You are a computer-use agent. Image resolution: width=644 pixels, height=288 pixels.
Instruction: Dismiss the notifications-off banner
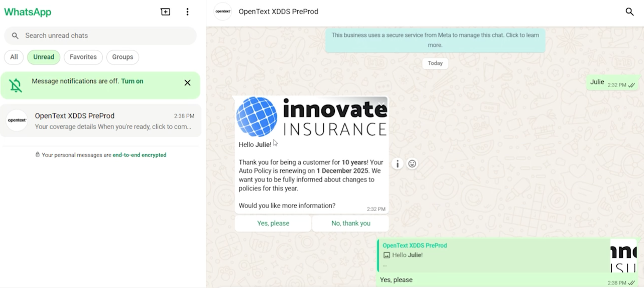187,83
